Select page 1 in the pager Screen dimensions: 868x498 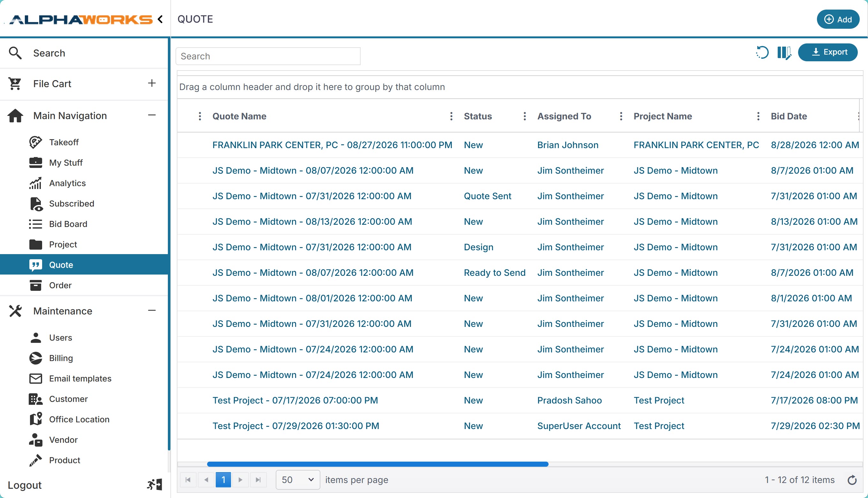pyautogui.click(x=223, y=480)
